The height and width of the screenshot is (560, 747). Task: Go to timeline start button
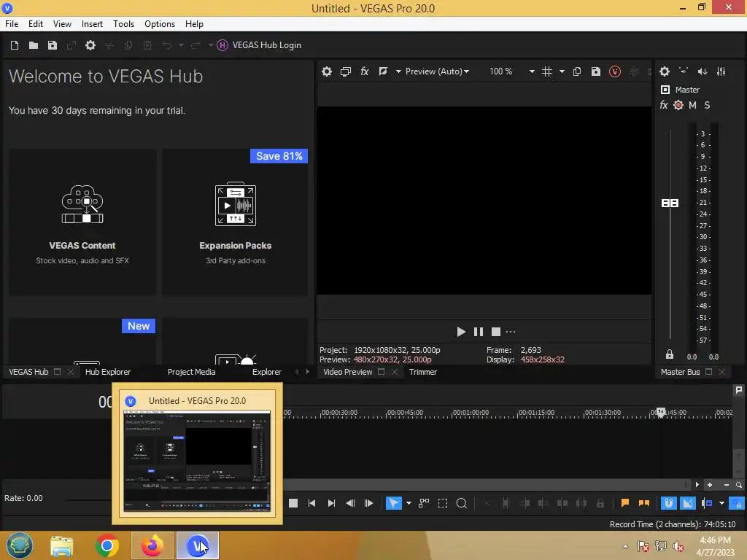tap(312, 503)
